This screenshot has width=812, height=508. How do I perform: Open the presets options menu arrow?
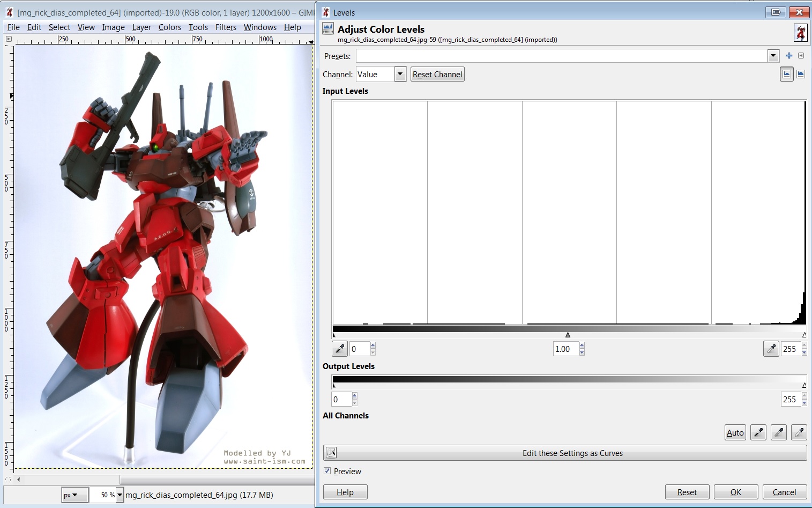(801, 56)
